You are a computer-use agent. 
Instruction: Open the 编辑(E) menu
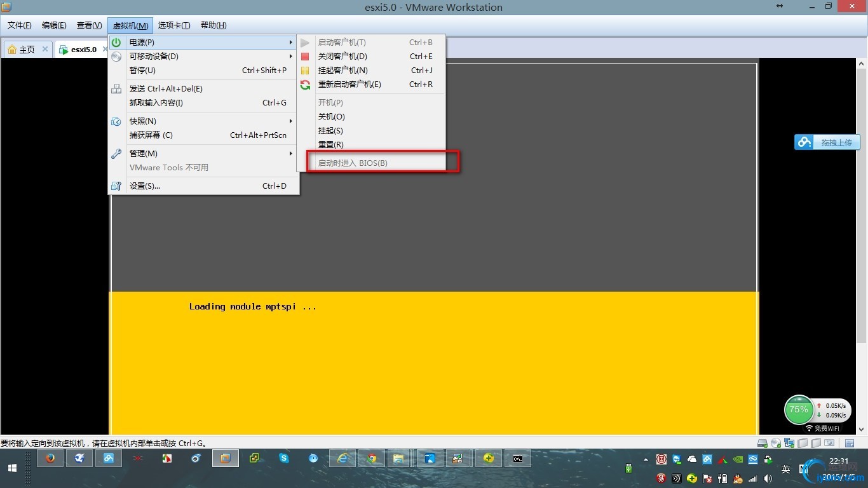(54, 25)
